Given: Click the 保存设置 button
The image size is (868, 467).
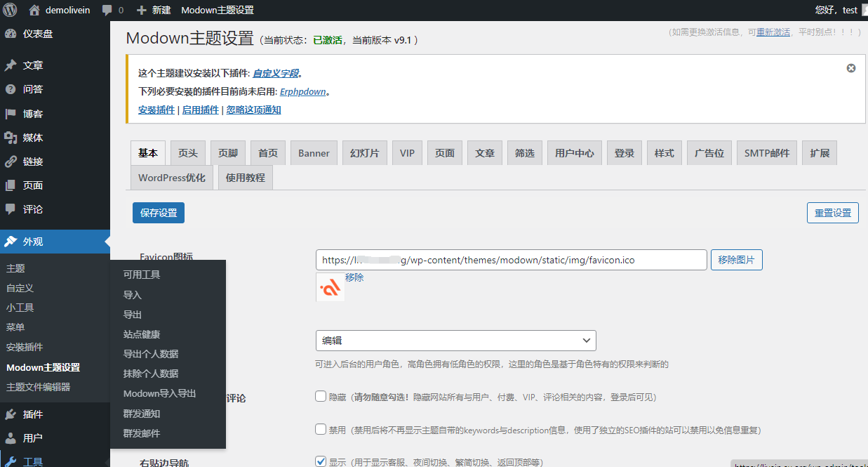Looking at the screenshot, I should click(x=158, y=212).
